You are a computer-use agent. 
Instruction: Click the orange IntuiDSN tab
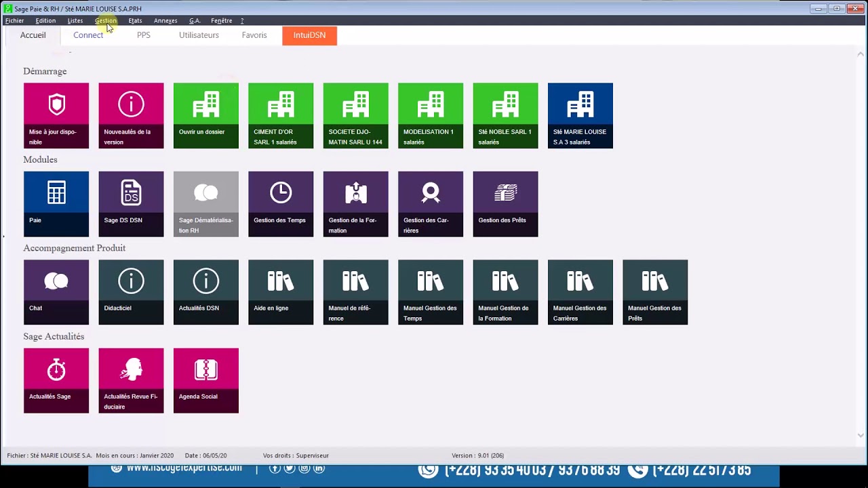coord(309,35)
